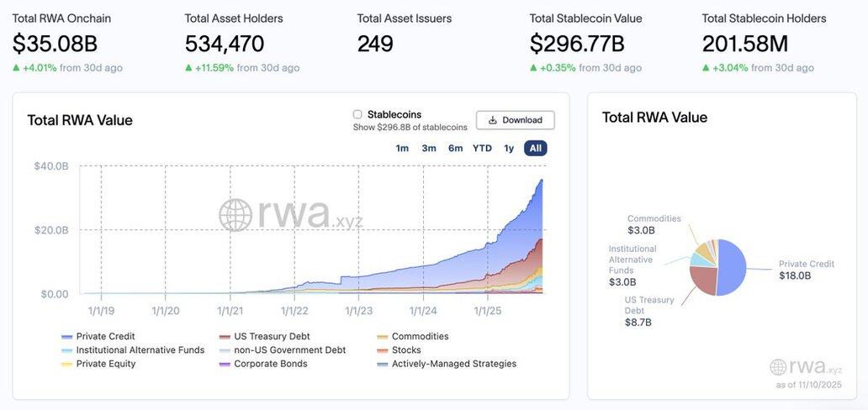Choose the 6m time range

click(x=455, y=149)
